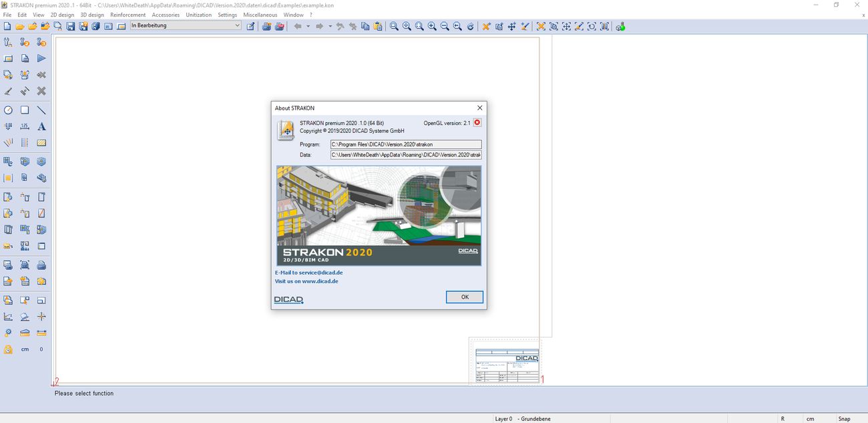Click the Zoom in magnifier icon
Screen dimensions: 868x423
(432, 26)
